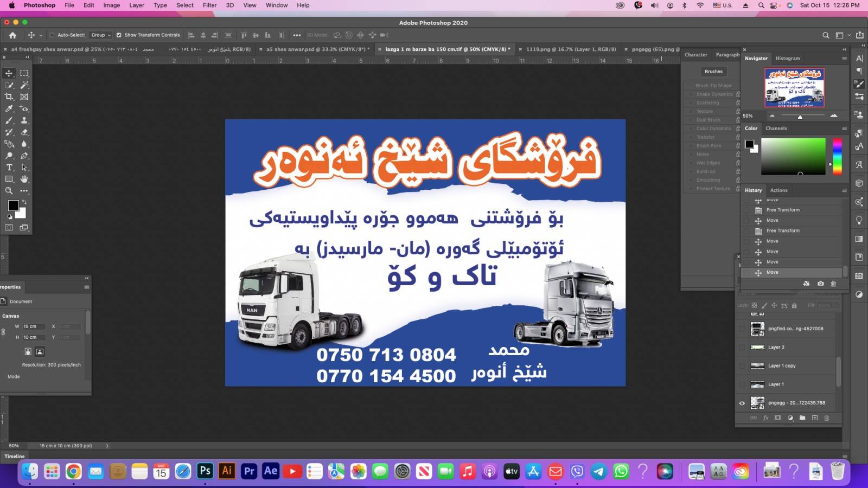Click the Home icon in options bar
The width and height of the screenshot is (868, 488).
tap(12, 35)
